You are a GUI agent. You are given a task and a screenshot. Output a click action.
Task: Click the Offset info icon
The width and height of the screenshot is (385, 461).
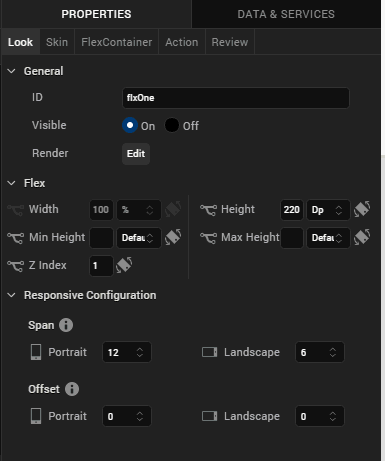point(72,389)
